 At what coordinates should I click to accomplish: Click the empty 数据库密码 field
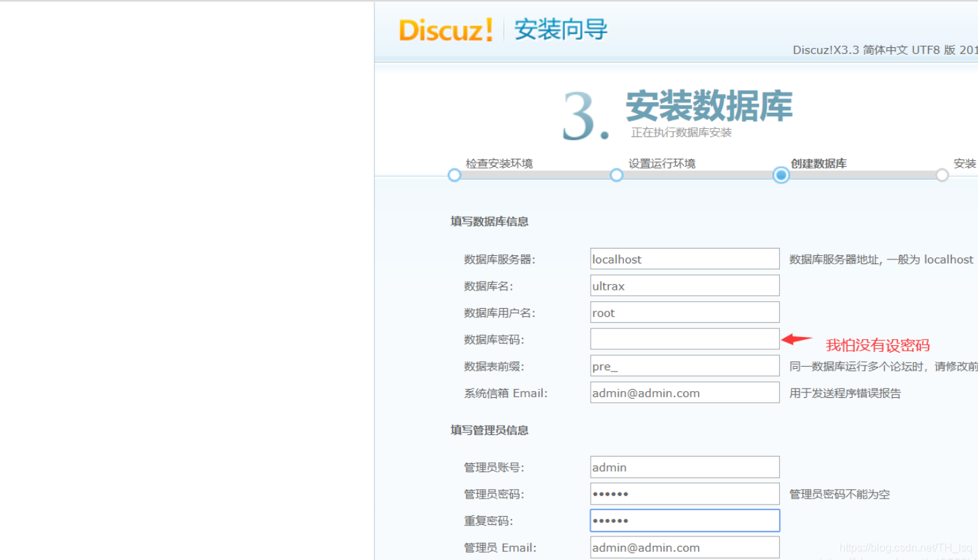685,339
